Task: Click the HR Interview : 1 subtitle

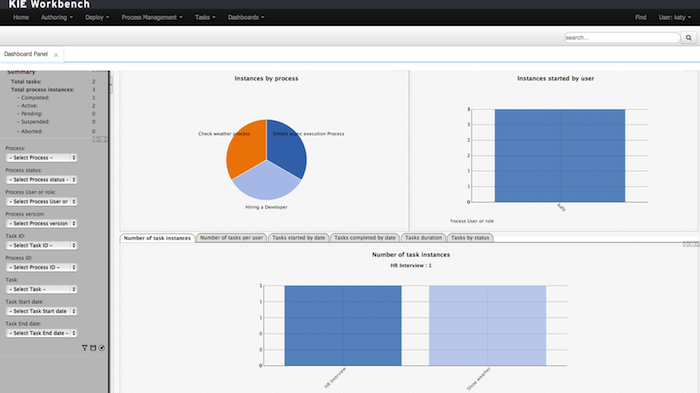Action: 411,266
